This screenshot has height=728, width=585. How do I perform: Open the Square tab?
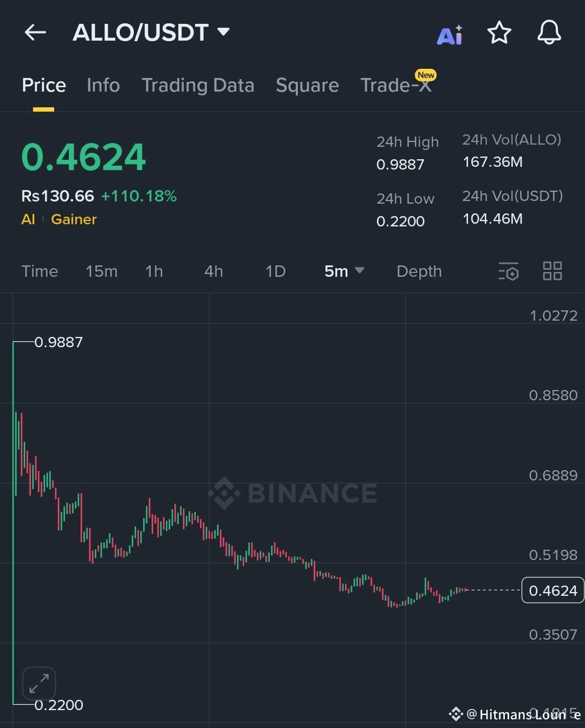click(307, 85)
